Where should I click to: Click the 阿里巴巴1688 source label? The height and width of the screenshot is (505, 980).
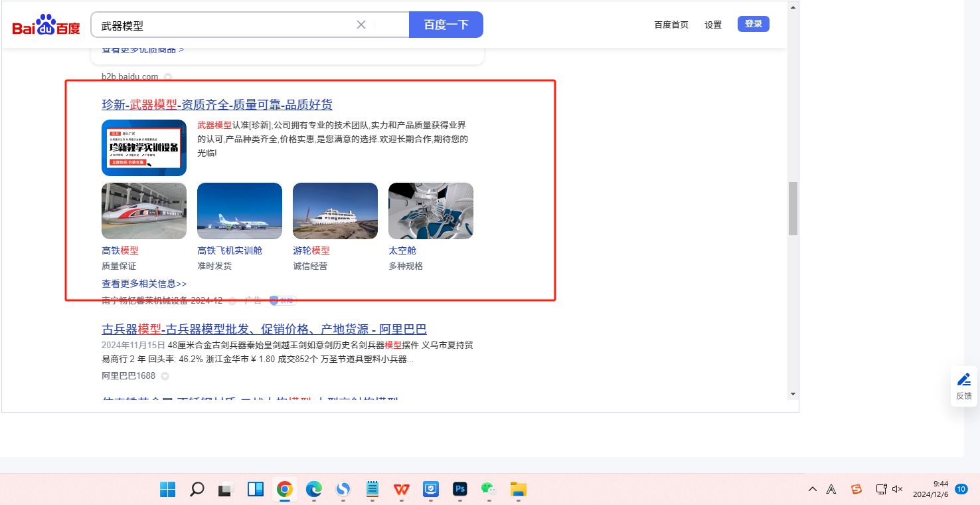pos(128,375)
